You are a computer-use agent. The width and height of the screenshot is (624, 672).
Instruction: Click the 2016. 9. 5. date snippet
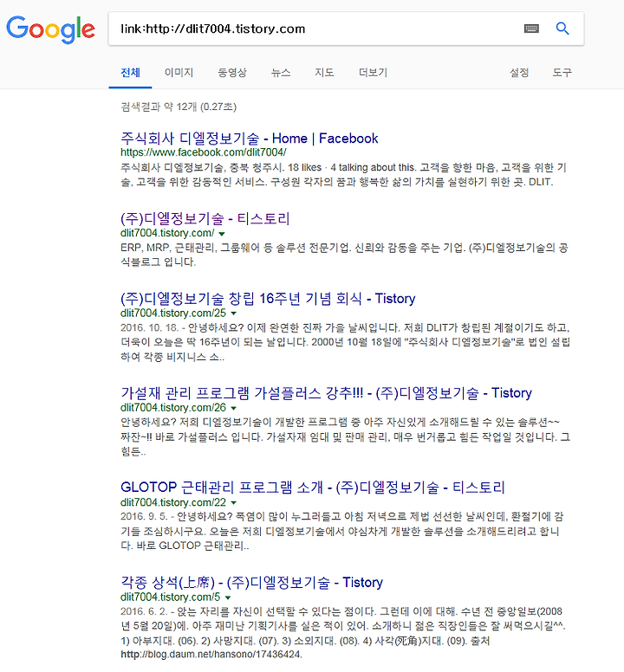point(144,517)
